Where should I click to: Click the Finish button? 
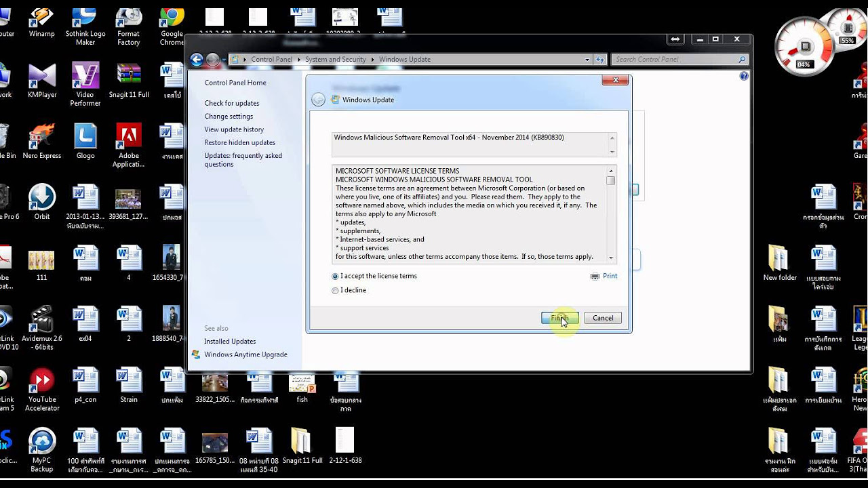click(x=560, y=318)
